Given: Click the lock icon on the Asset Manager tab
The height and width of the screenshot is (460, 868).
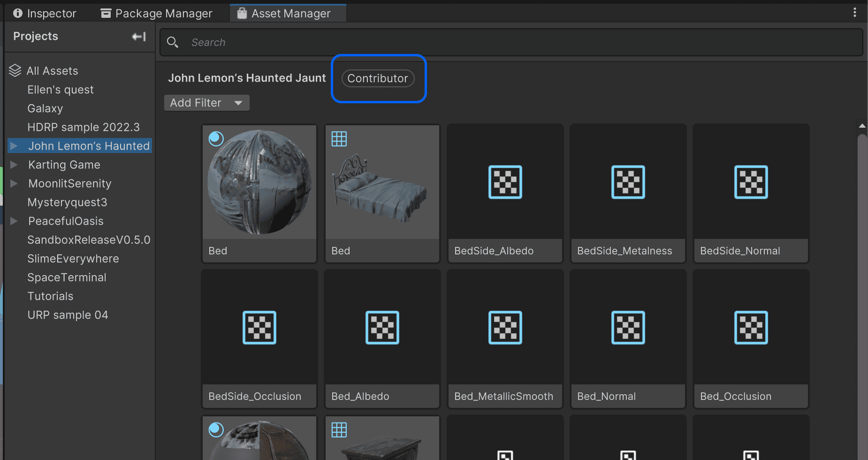Looking at the screenshot, I should 242,13.
